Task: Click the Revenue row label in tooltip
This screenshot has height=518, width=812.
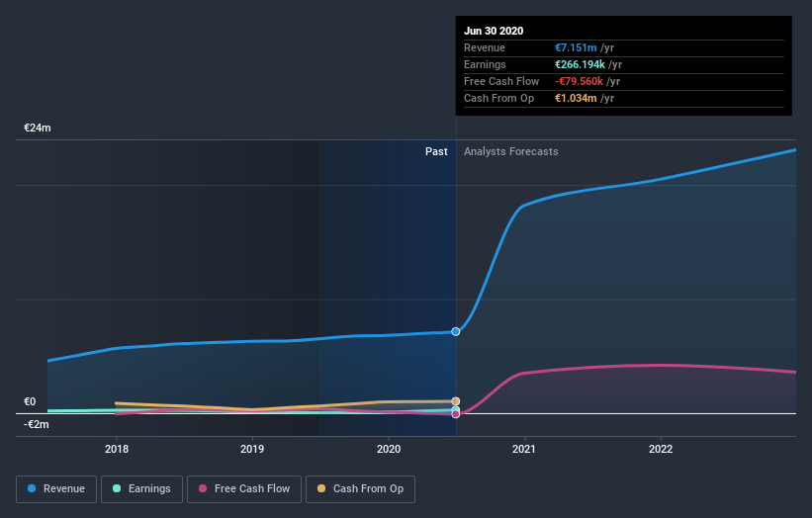Action: (485, 47)
